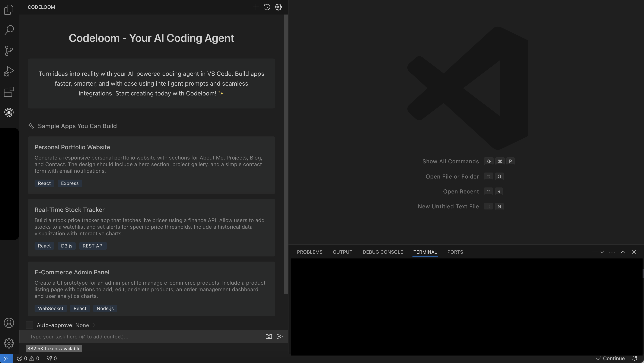Open the new terminal profile dropdown arrow

(x=602, y=252)
